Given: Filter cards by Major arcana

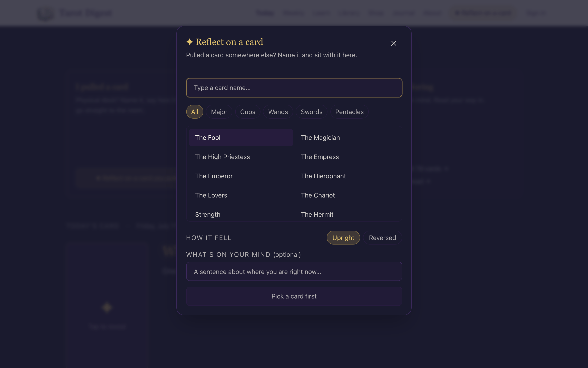Looking at the screenshot, I should pyautogui.click(x=219, y=112).
